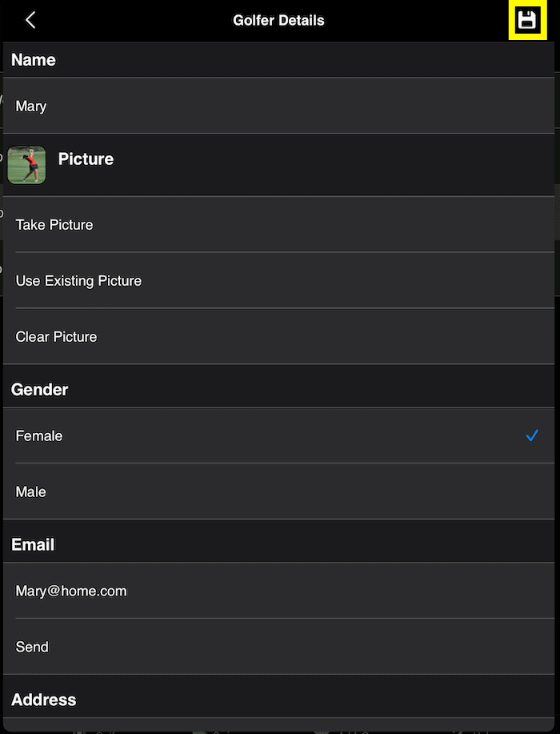Viewport: 560px width, 734px height.
Task: Edit the name field showing Mary
Action: (x=279, y=106)
